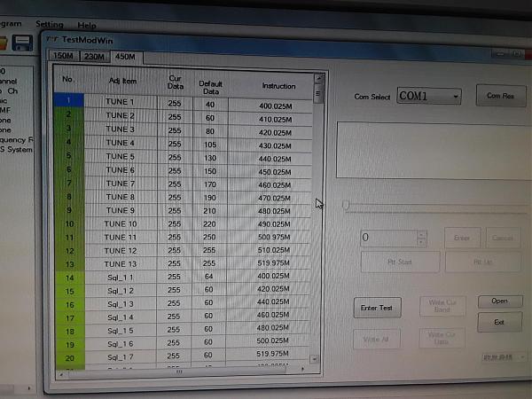Click the up arrow on the numeric spinner
This screenshot has width=532, height=399.
pos(421,234)
